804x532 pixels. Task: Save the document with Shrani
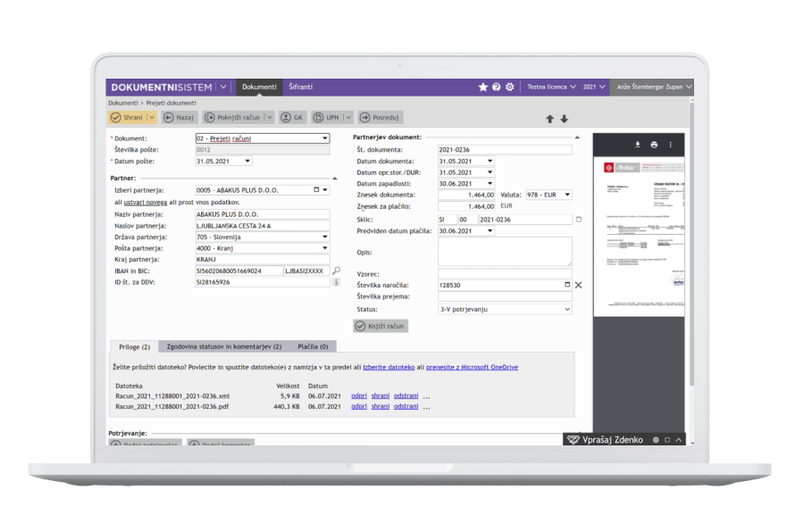coord(127,117)
